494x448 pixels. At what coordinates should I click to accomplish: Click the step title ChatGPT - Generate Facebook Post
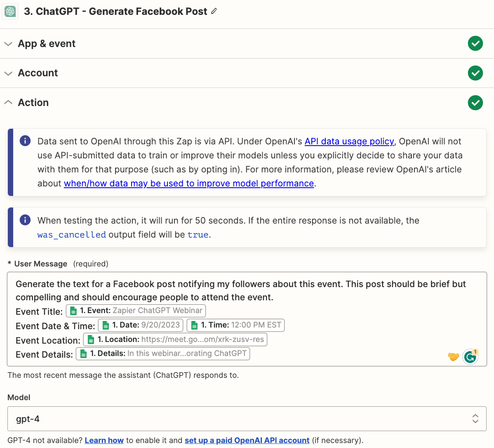(115, 12)
